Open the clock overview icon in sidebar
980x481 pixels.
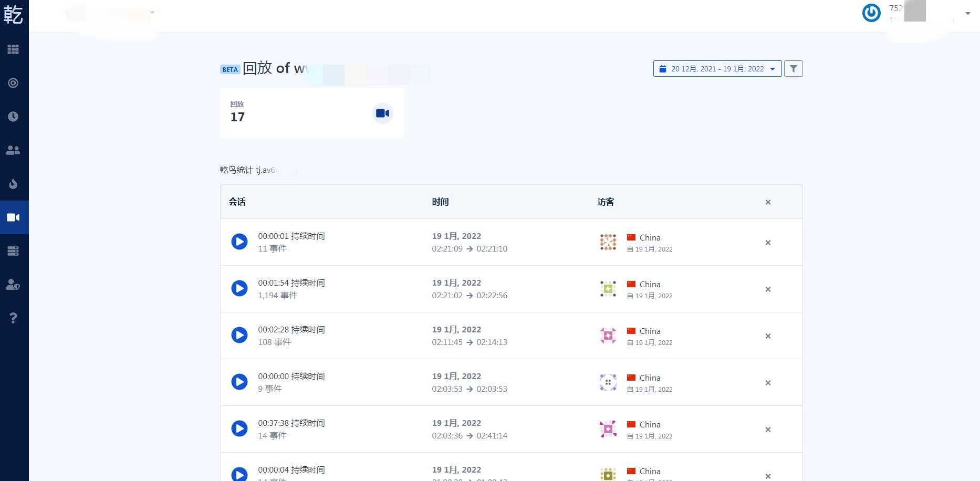coord(13,117)
